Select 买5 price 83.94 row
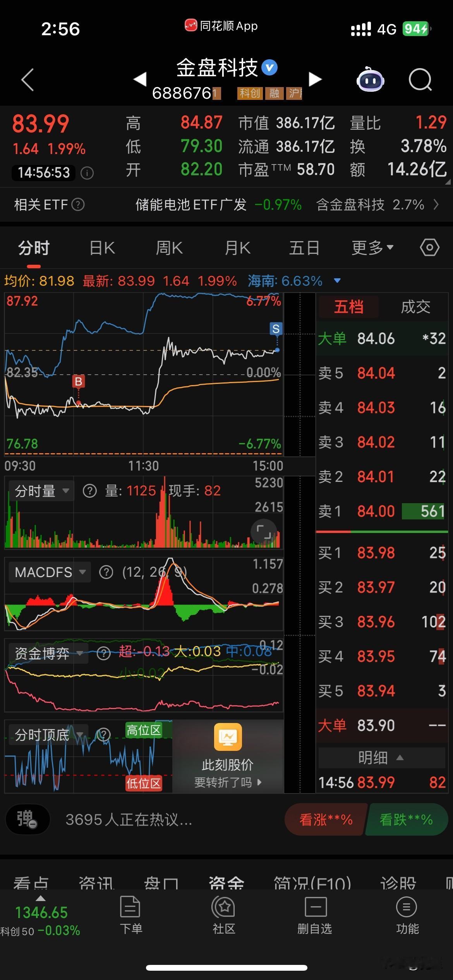The width and height of the screenshot is (453, 980). [381, 691]
